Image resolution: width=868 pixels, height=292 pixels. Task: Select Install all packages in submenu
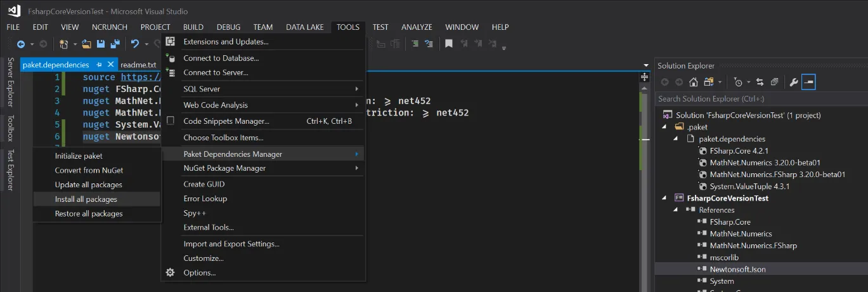96,199
